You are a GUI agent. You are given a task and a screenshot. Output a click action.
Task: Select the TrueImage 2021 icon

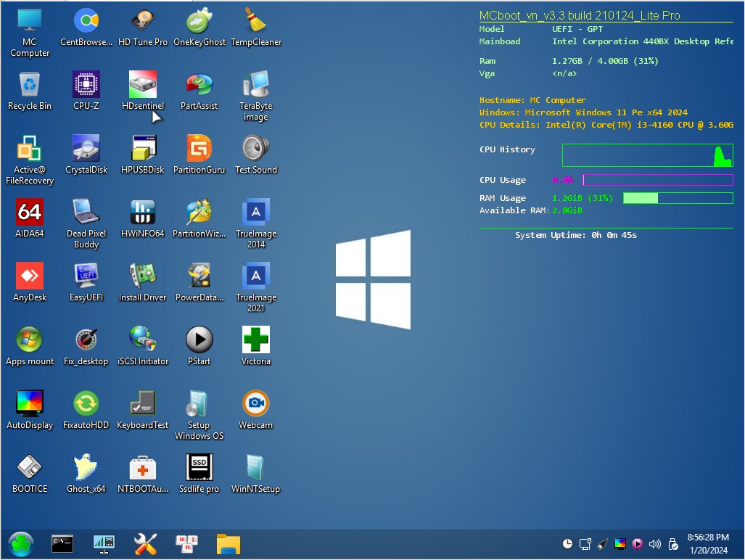pyautogui.click(x=256, y=276)
